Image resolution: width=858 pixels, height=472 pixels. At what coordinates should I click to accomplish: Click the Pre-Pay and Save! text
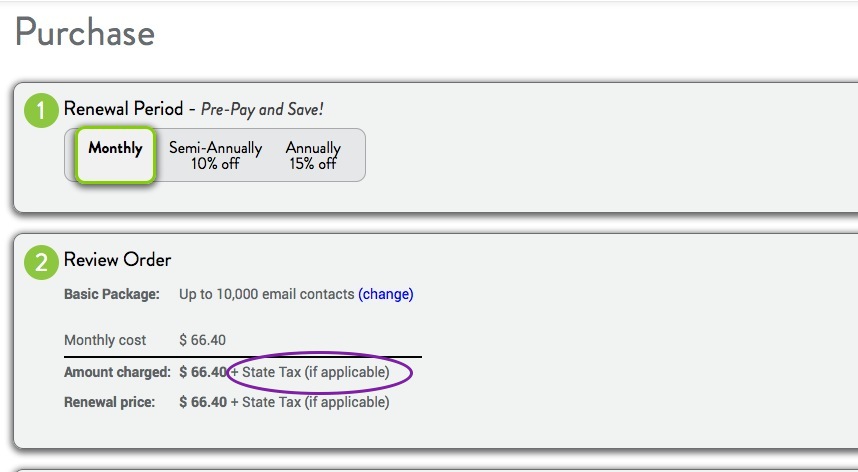pos(262,109)
